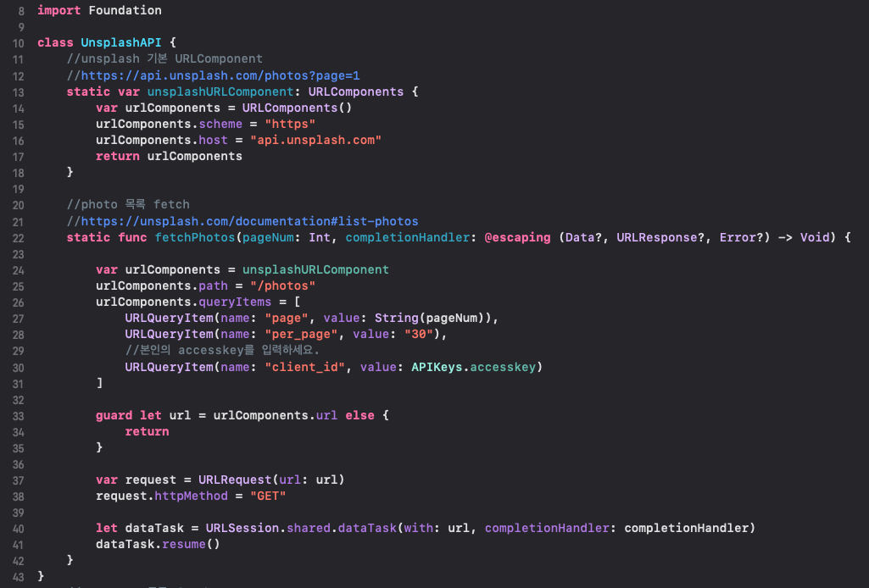Click line number 13 in the gutter
Image resolution: width=869 pixels, height=588 pixels.
pos(19,92)
